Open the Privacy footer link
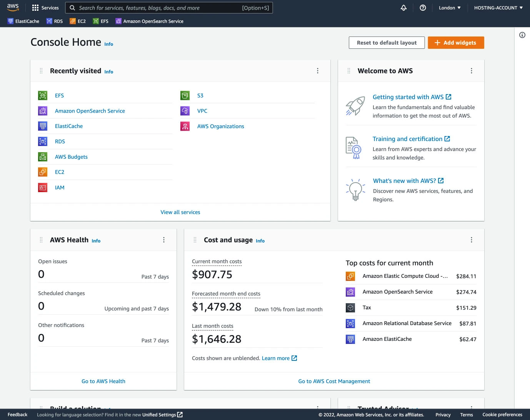Screen dimensions: 530x420 443,415
